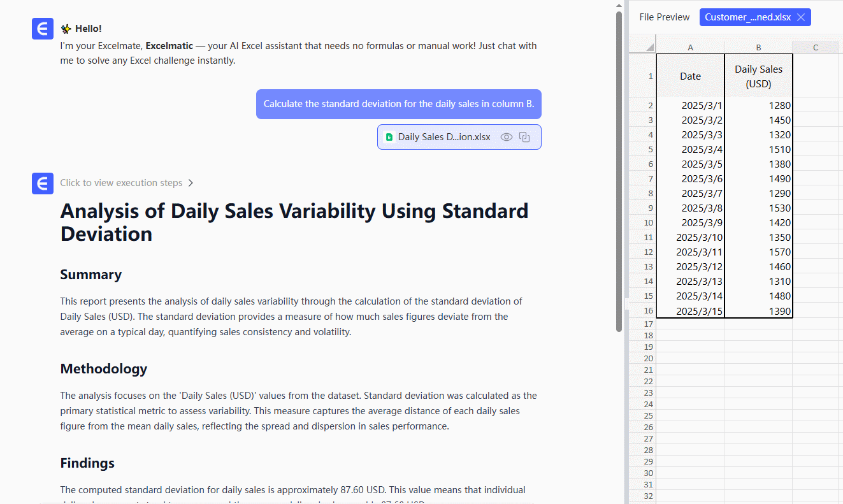
Task: Click the green spreadsheet icon in file chip
Action: 389,137
